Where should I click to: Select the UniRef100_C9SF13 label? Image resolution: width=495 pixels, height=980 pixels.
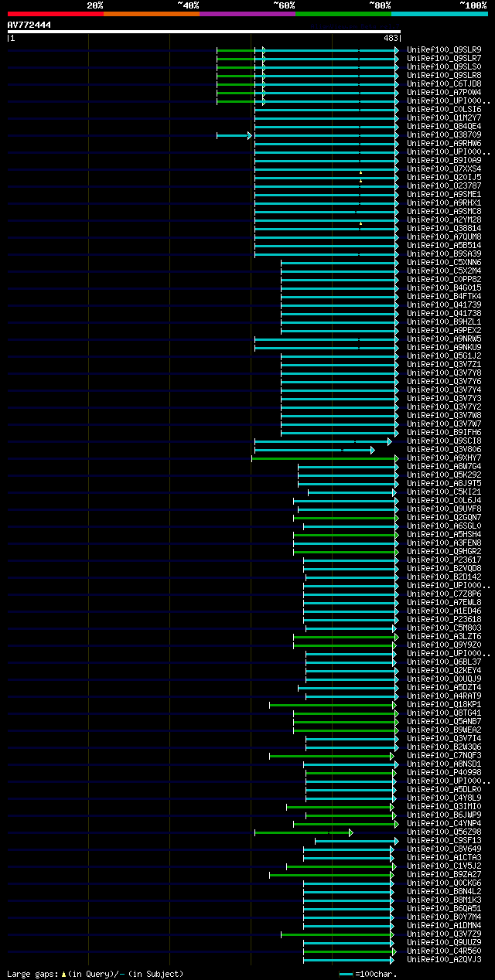(x=444, y=841)
